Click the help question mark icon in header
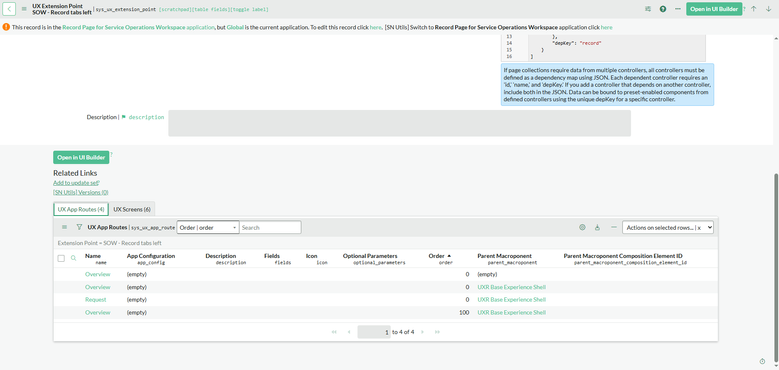 [663, 9]
